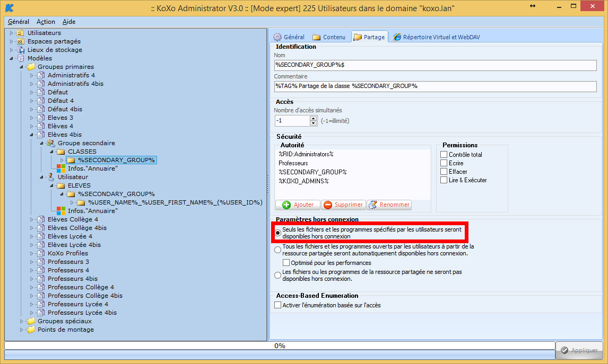The height and width of the screenshot is (364, 608).
Task: Click the Lieux de stockage node icon
Action: pos(21,50)
